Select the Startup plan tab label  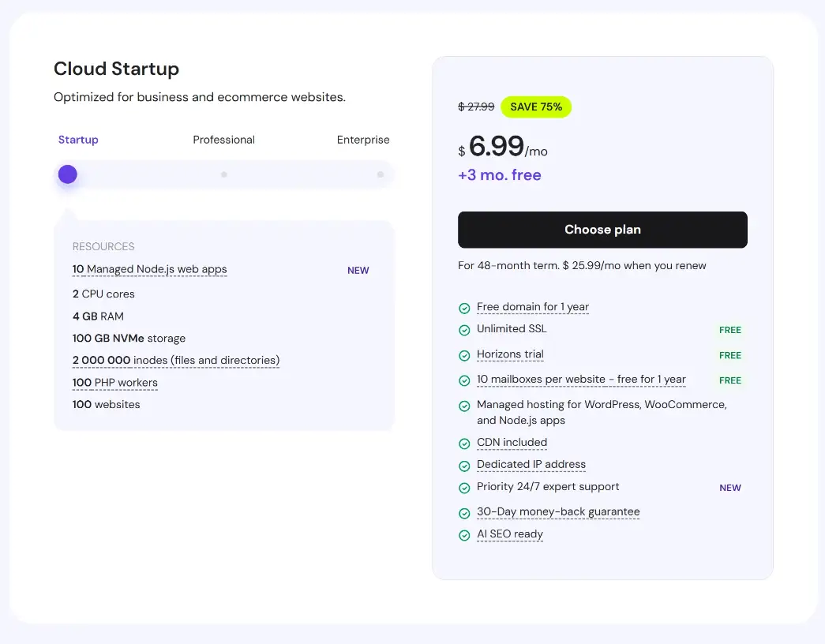click(x=78, y=140)
